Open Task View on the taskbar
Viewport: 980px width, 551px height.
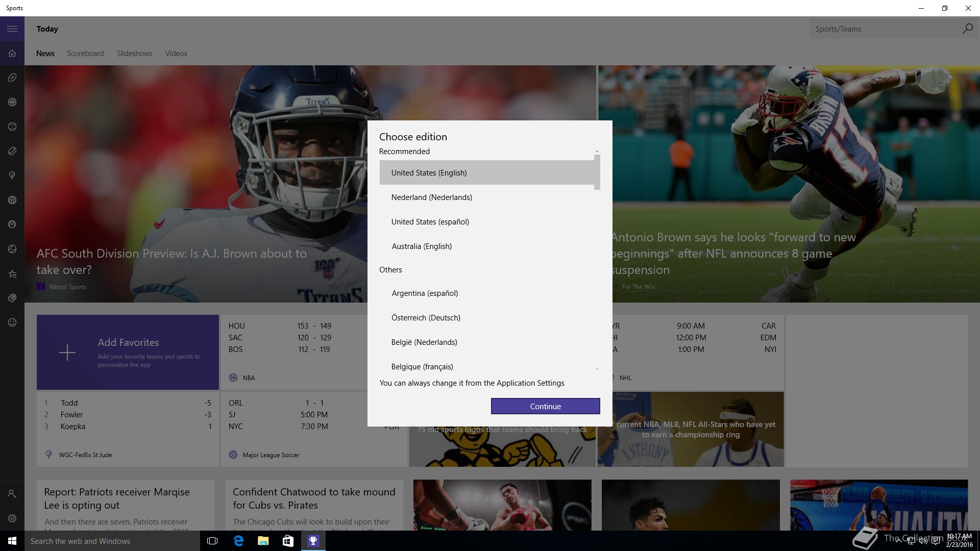click(x=212, y=541)
